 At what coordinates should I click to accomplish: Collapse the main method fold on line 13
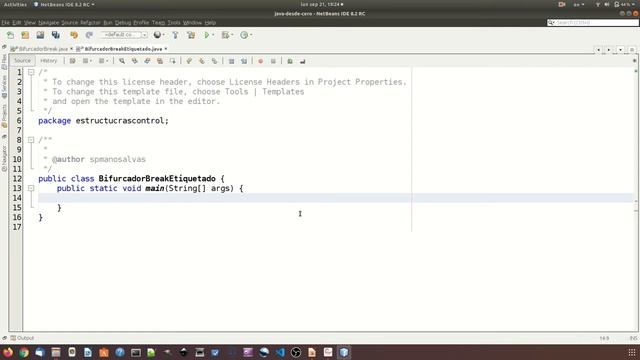click(31, 188)
